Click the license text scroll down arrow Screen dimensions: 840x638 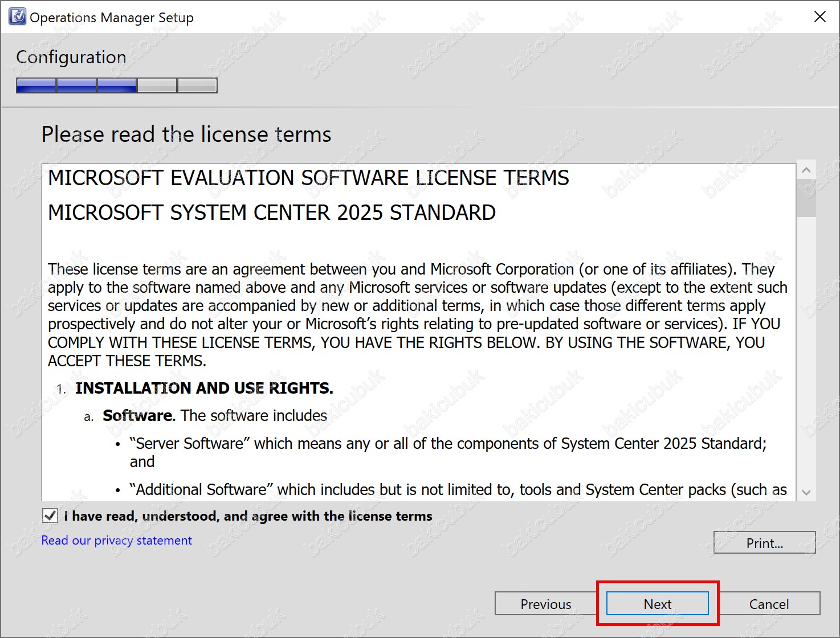(806, 492)
